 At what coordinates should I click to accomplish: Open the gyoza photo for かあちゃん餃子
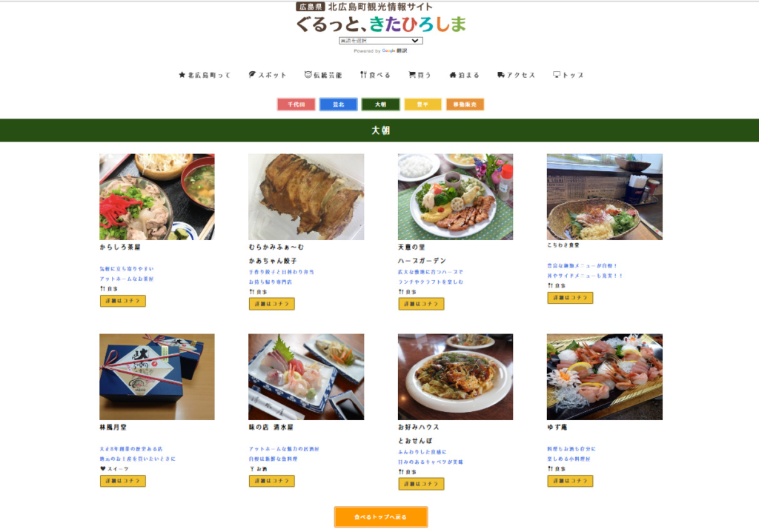tap(306, 197)
